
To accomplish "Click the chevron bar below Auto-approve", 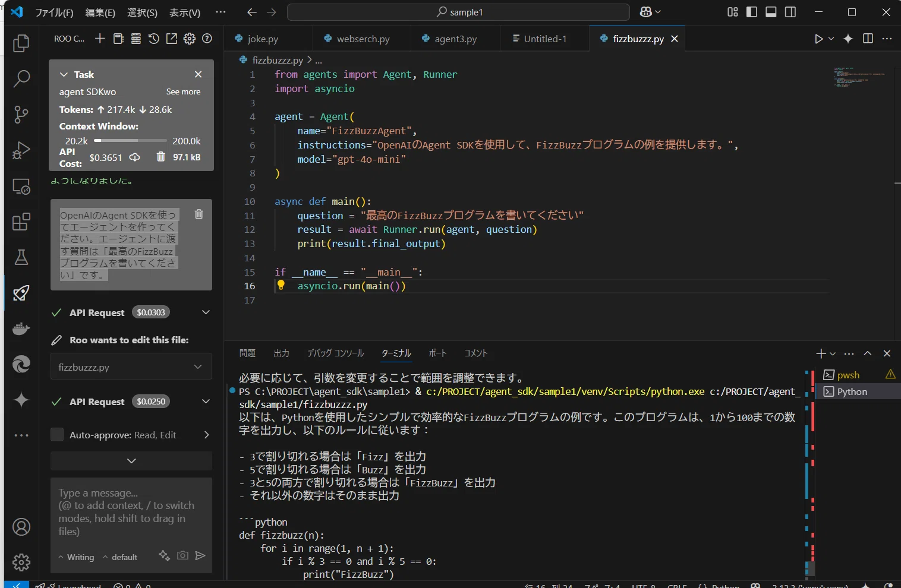I will (x=131, y=461).
